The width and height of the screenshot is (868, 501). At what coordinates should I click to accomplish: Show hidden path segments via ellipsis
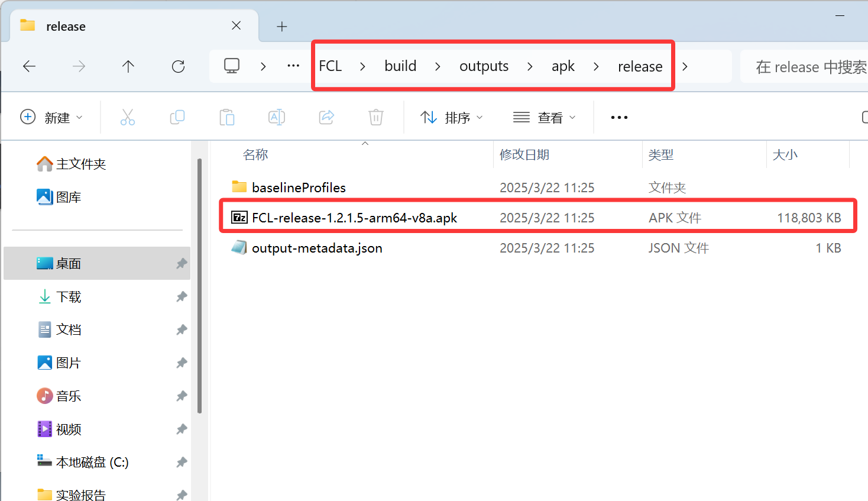pyautogui.click(x=293, y=66)
